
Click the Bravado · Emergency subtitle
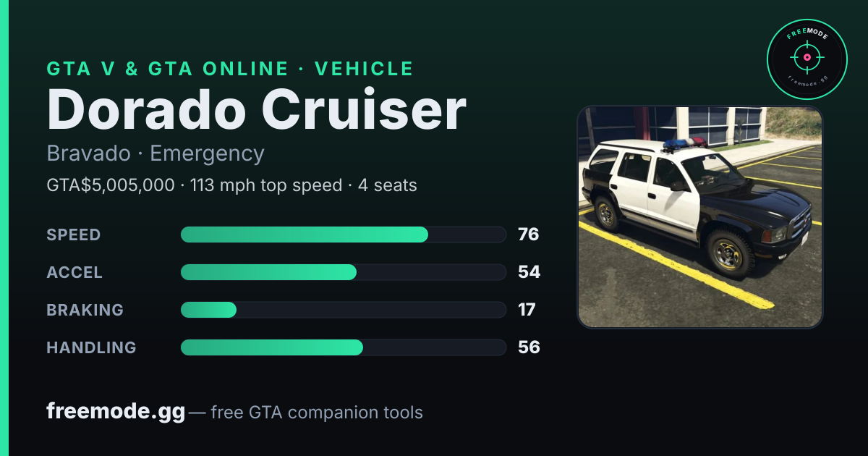pyautogui.click(x=156, y=153)
